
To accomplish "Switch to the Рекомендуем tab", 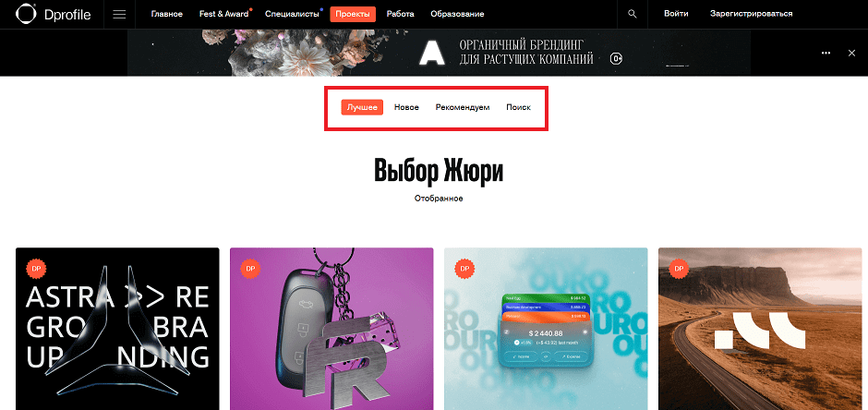I will pos(463,107).
